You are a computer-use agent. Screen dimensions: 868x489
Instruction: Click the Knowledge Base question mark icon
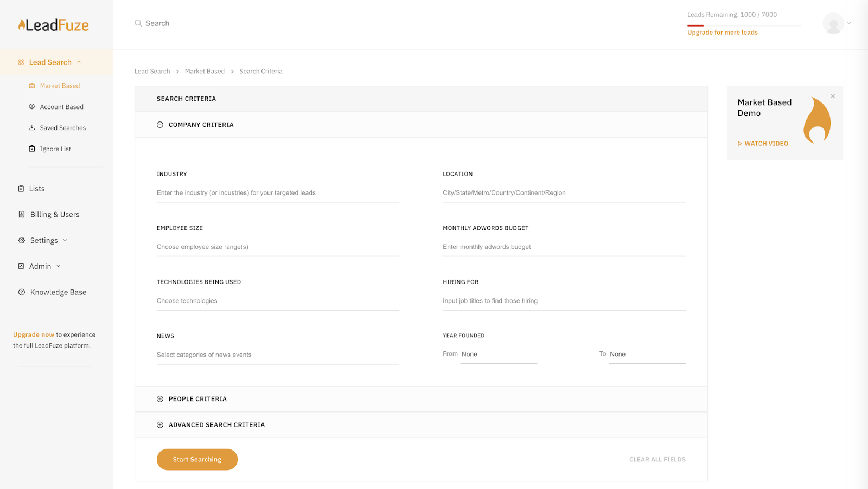point(21,292)
